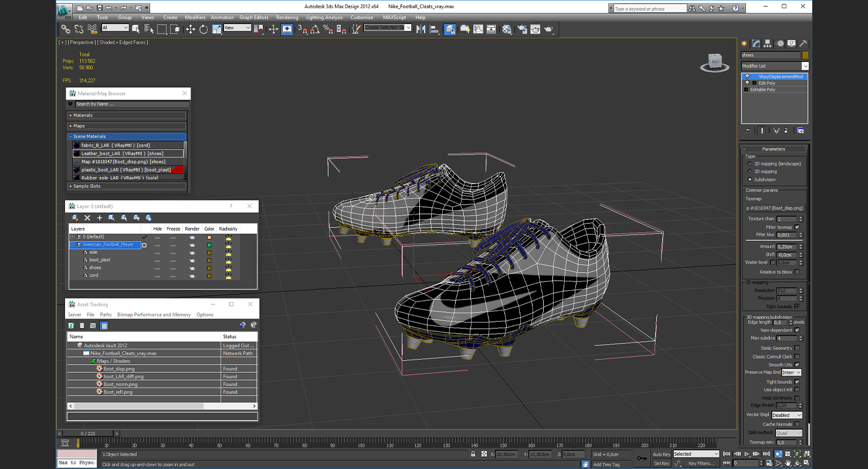Image resolution: width=868 pixels, height=469 pixels.
Task: Click Delete layer X icon in Layer dialog
Action: (x=87, y=217)
